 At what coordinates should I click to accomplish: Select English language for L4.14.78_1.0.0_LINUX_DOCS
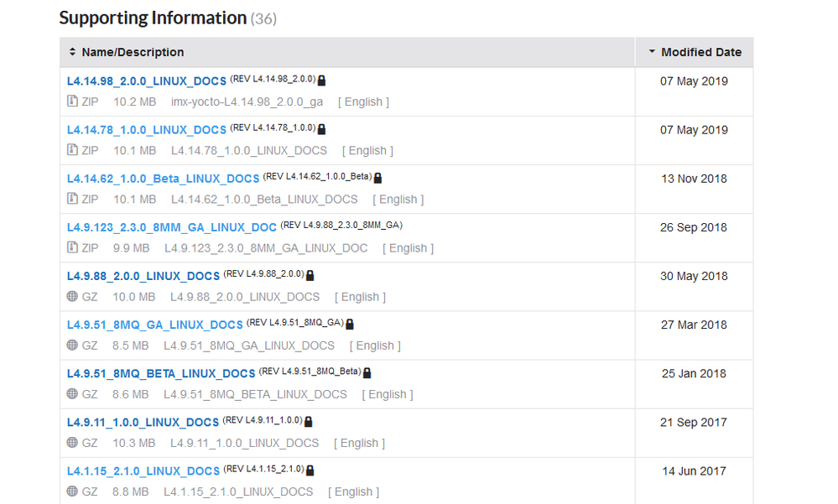[x=367, y=151]
